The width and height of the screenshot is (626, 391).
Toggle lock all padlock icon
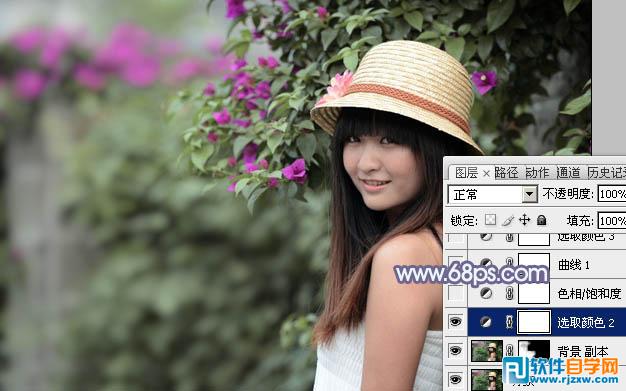click(541, 220)
